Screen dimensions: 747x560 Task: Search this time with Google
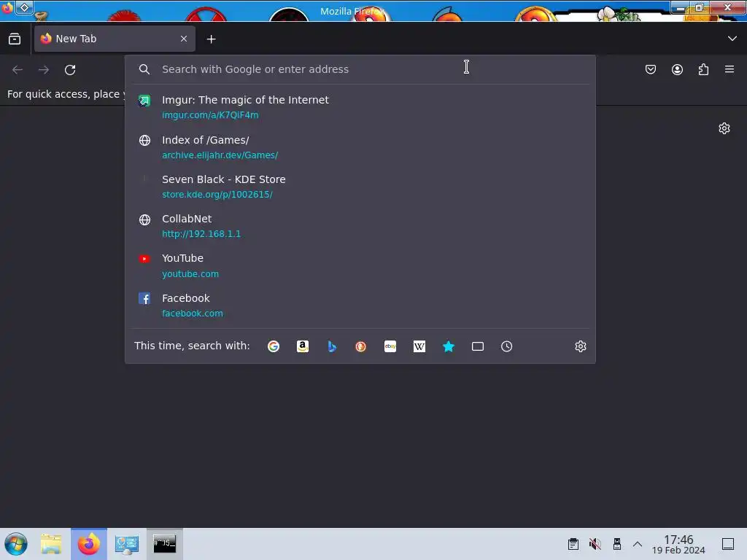click(274, 346)
